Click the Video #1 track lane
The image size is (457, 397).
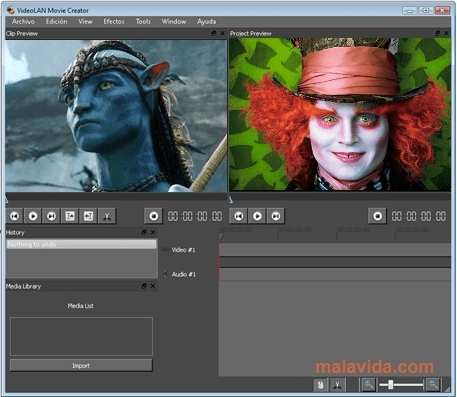(335, 250)
